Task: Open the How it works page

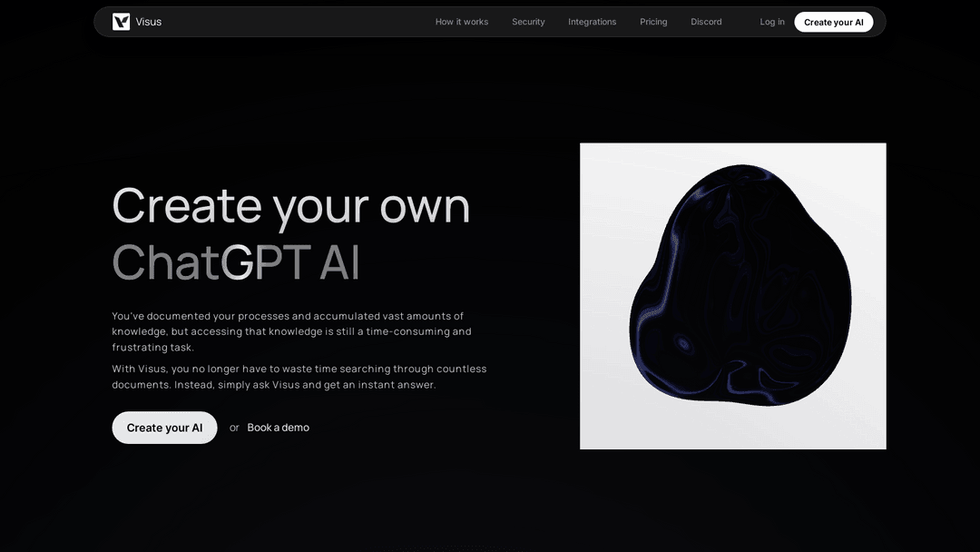Action: pos(462,22)
